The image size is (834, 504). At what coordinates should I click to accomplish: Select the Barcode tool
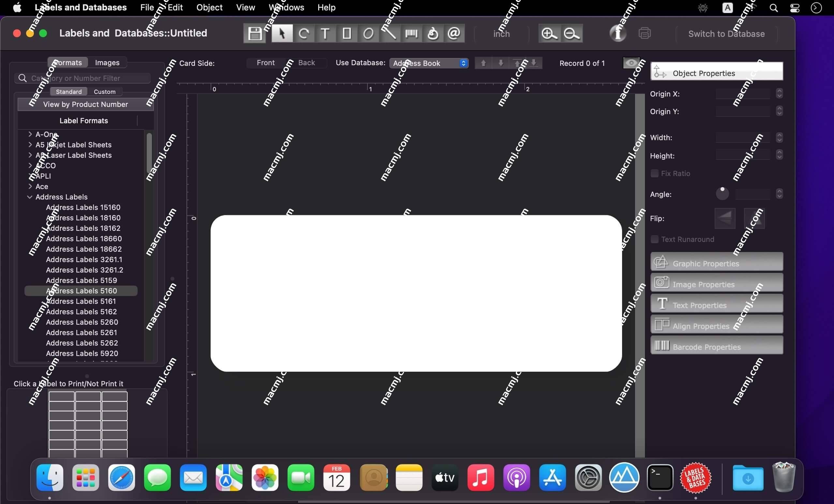coord(412,33)
